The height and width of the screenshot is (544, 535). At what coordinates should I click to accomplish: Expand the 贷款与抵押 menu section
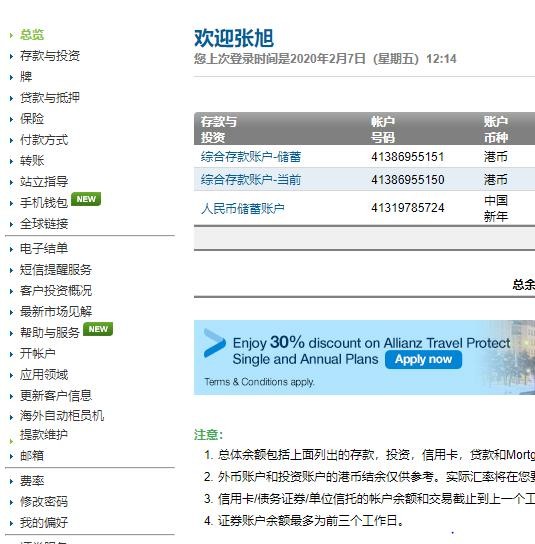click(50, 97)
